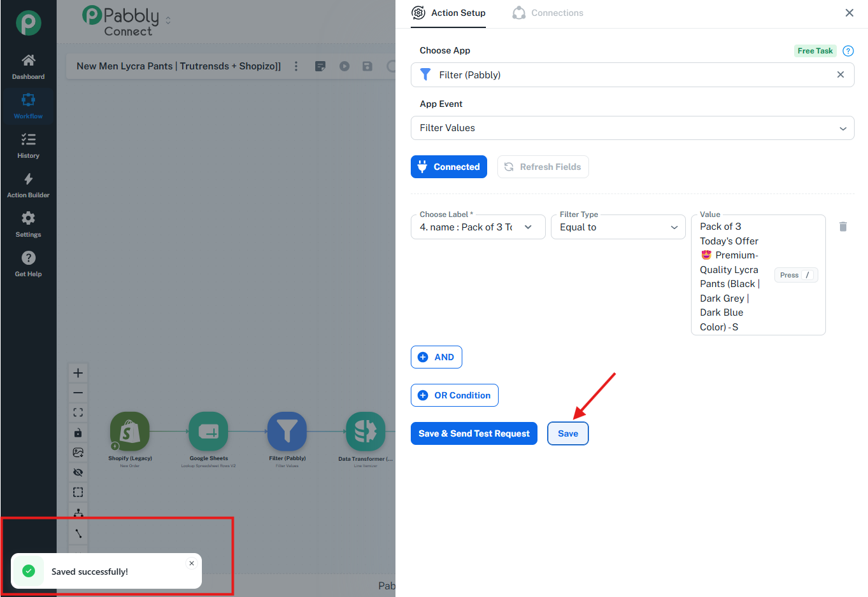Open the Free Task help icon

[x=848, y=51]
